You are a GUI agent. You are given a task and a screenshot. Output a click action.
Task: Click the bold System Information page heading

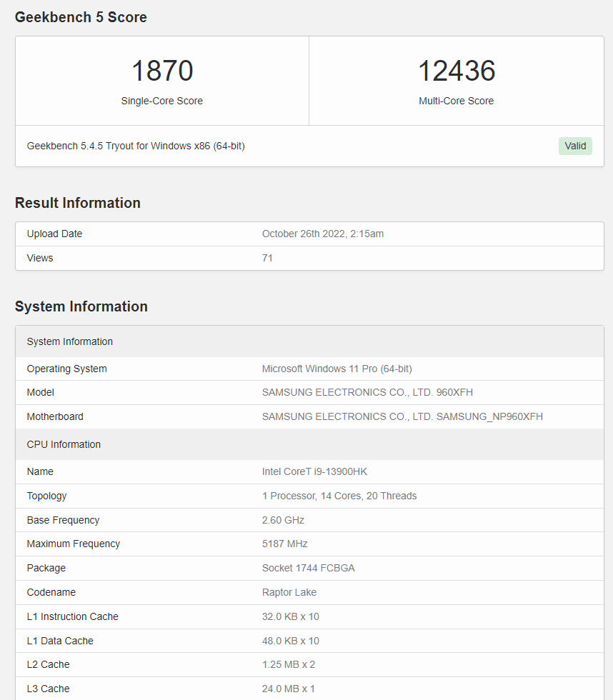click(x=81, y=306)
